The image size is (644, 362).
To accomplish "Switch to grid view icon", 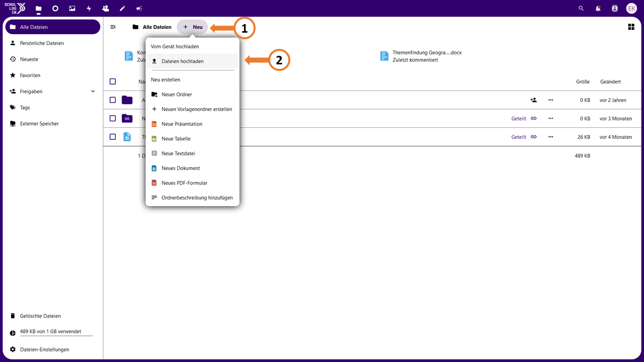I will tap(631, 27).
